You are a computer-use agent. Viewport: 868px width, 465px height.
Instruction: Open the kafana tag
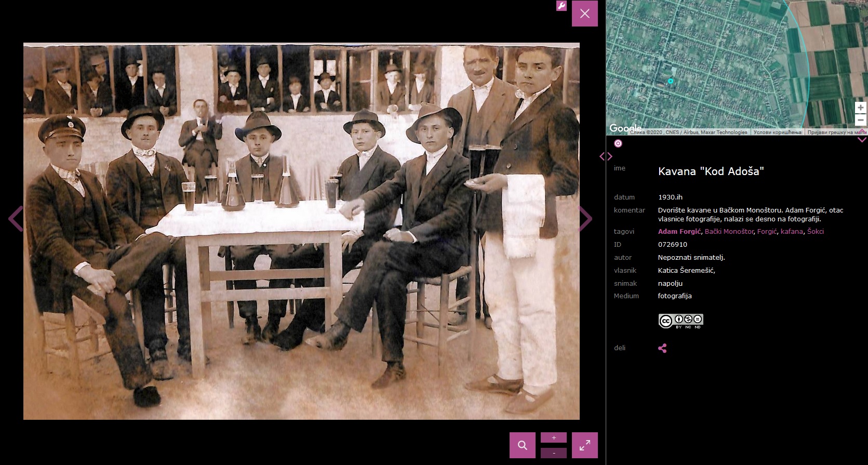(x=791, y=232)
